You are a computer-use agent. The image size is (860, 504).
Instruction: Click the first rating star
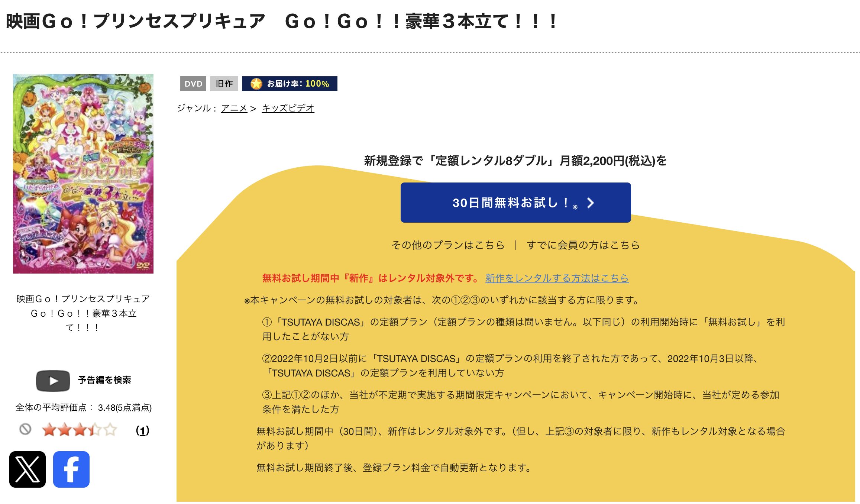(49, 430)
